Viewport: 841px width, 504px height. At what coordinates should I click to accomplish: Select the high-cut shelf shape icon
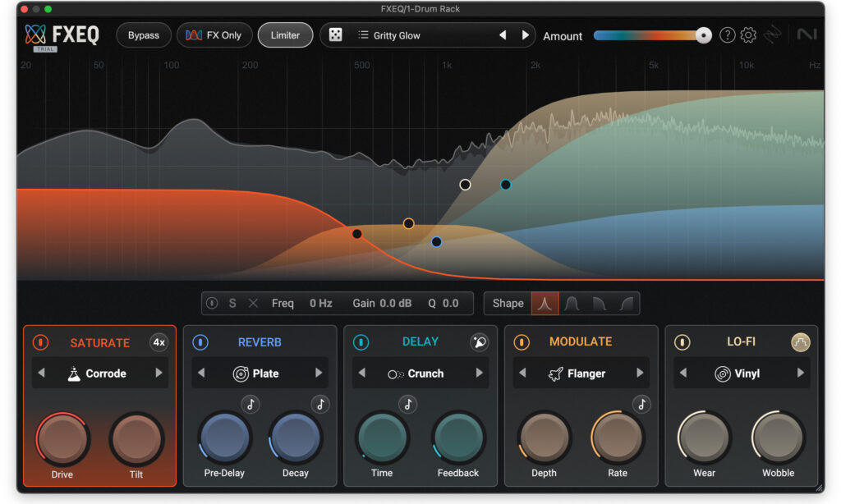[x=599, y=304]
